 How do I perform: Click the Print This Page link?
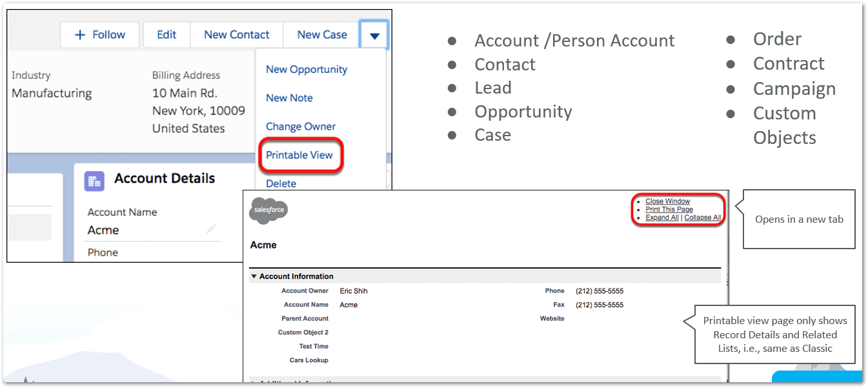(669, 210)
